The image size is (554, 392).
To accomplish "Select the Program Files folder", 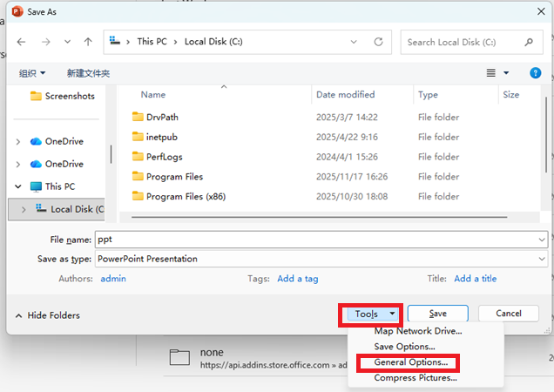I will click(167, 176).
